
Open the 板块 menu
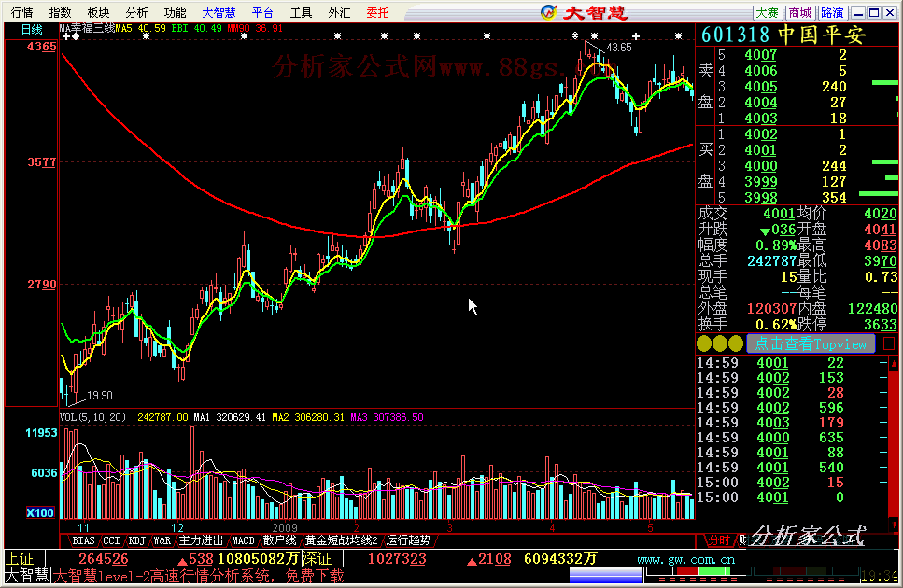coord(98,13)
